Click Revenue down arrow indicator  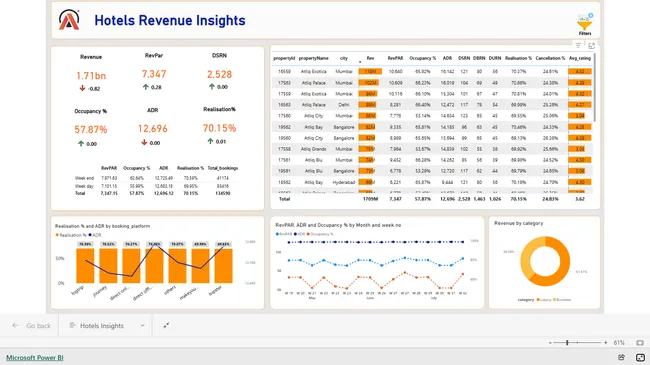pyautogui.click(x=82, y=88)
